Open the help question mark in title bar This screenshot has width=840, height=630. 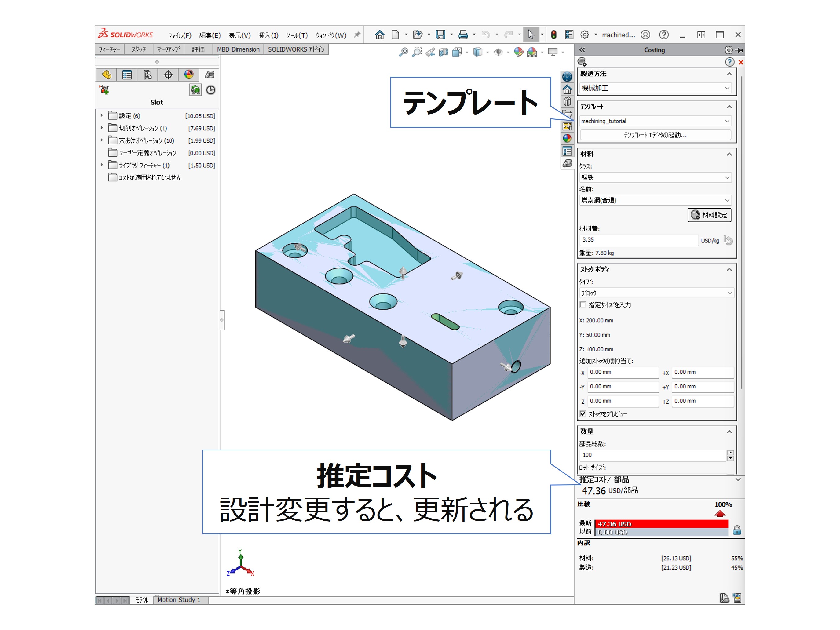tap(664, 35)
